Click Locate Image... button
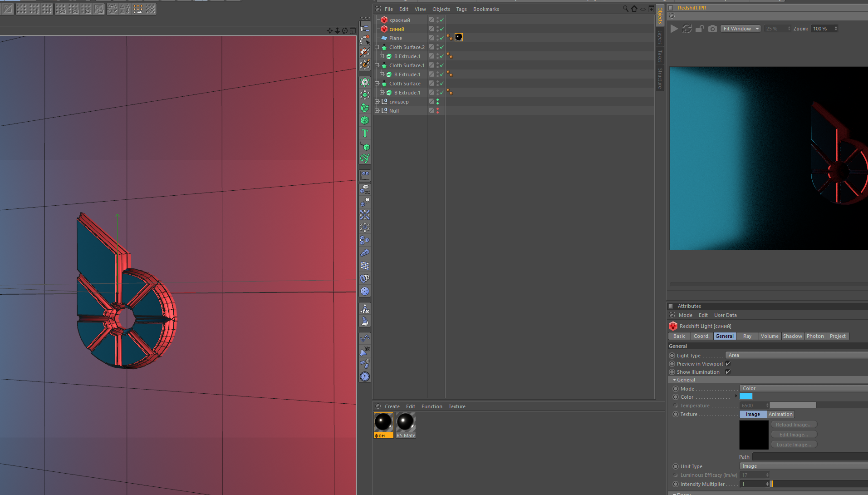 [794, 445]
